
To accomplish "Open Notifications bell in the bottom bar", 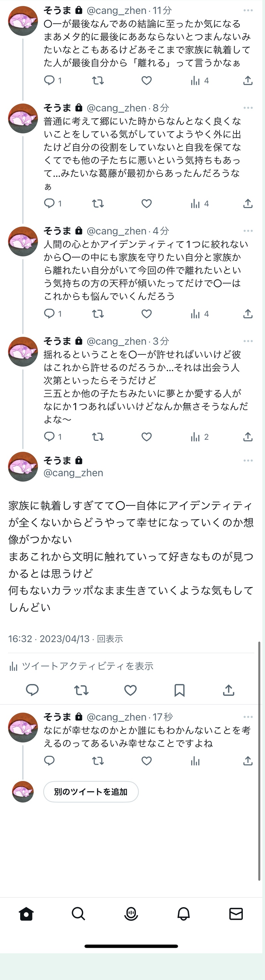I will pyautogui.click(x=184, y=914).
